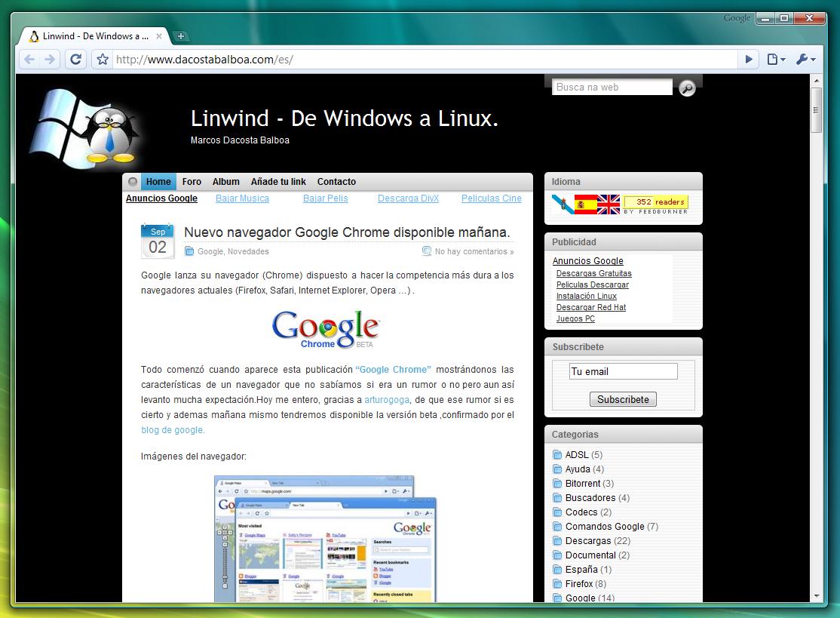The width and height of the screenshot is (840, 618).
Task: Click the Descargas category folder icon
Action: point(557,541)
